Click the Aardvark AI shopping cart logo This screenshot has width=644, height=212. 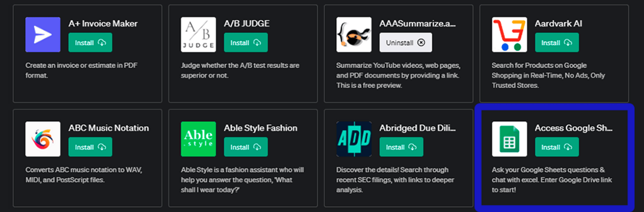coord(510,34)
